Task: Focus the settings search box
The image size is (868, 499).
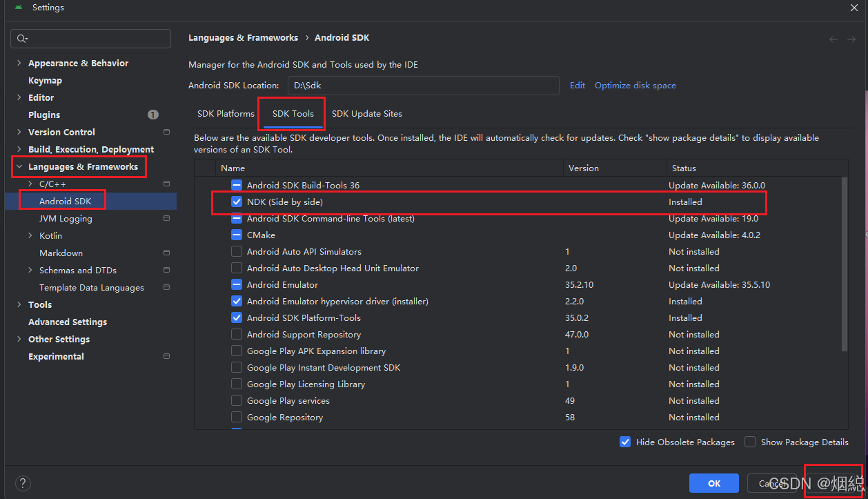Action: click(90, 39)
